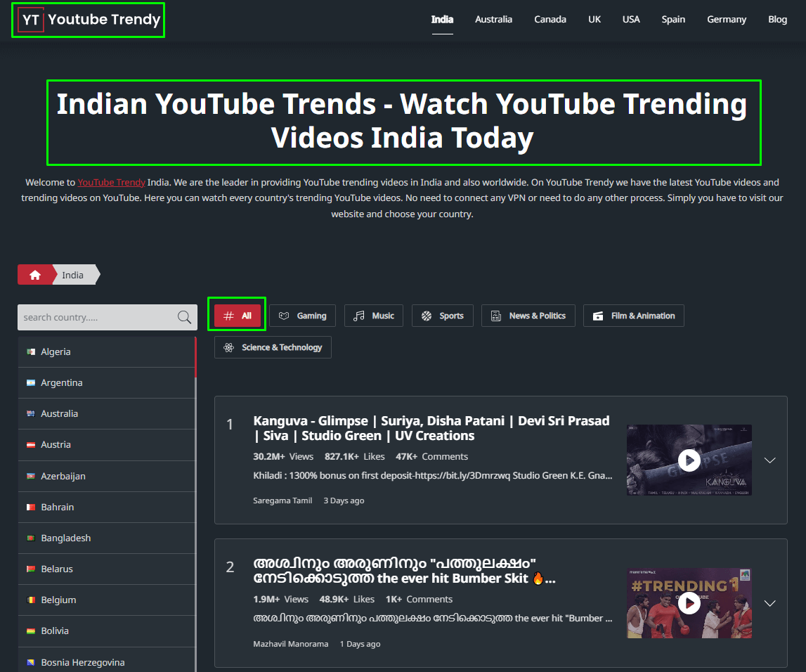
Task: Select Argentina from the country list
Action: pyautogui.click(x=106, y=382)
